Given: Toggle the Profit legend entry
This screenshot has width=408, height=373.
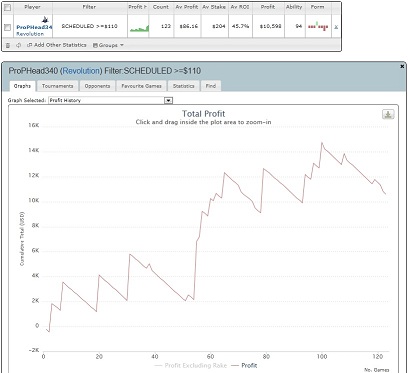Looking at the screenshot, I should [x=245, y=365].
